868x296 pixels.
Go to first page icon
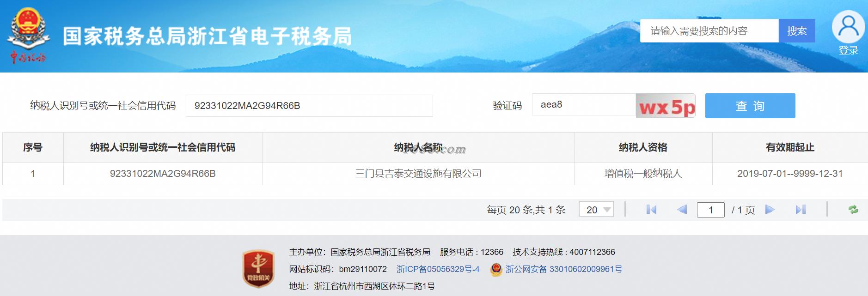[651, 210]
